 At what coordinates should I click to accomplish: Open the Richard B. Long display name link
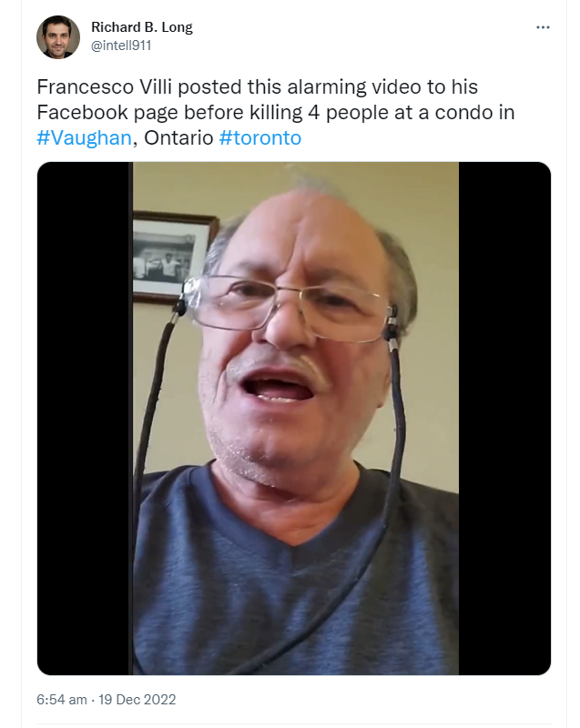tap(142, 27)
